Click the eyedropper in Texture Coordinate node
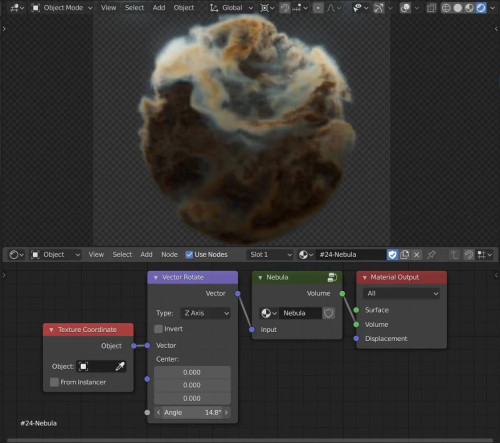This screenshot has width=500, height=443. (x=120, y=367)
